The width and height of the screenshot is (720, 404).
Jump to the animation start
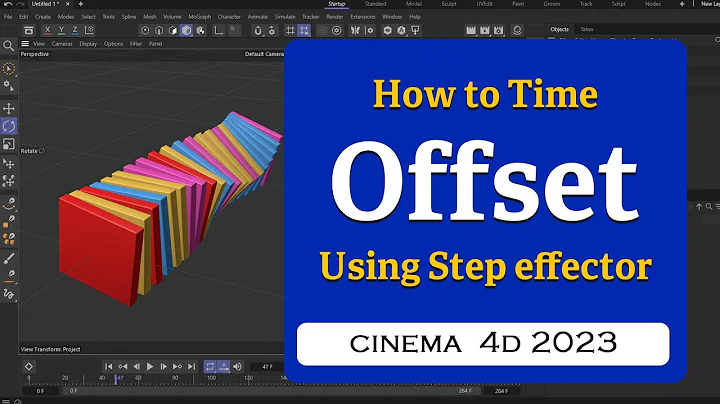click(108, 366)
